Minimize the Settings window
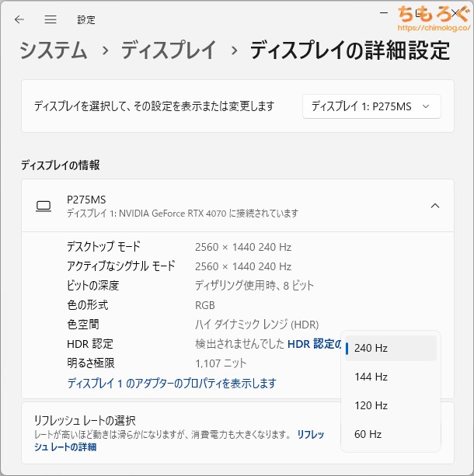 point(386,13)
